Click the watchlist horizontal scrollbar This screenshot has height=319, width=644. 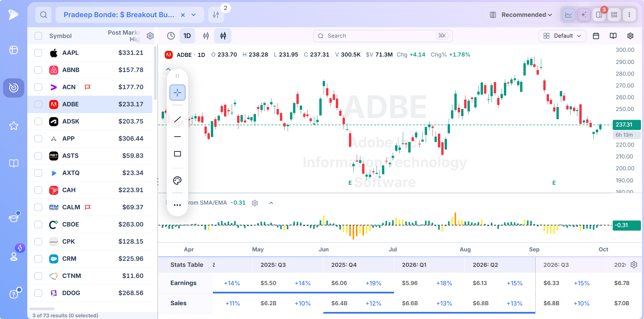pyautogui.click(x=42, y=309)
